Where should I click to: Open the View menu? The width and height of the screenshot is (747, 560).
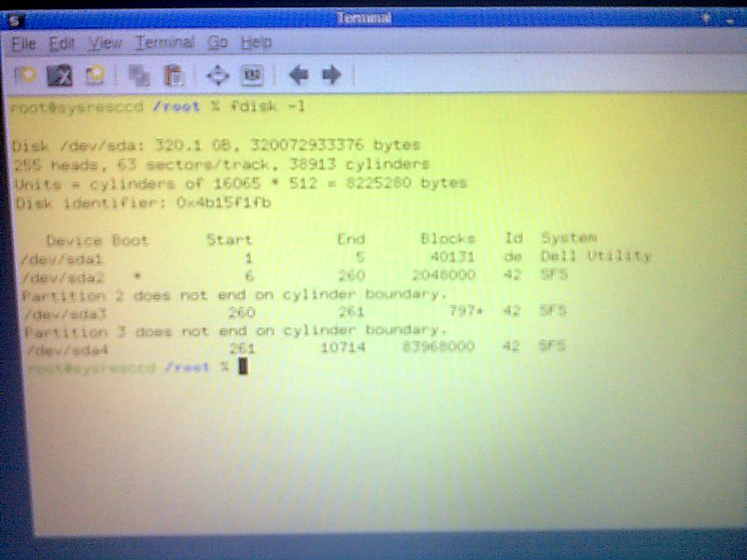point(105,43)
